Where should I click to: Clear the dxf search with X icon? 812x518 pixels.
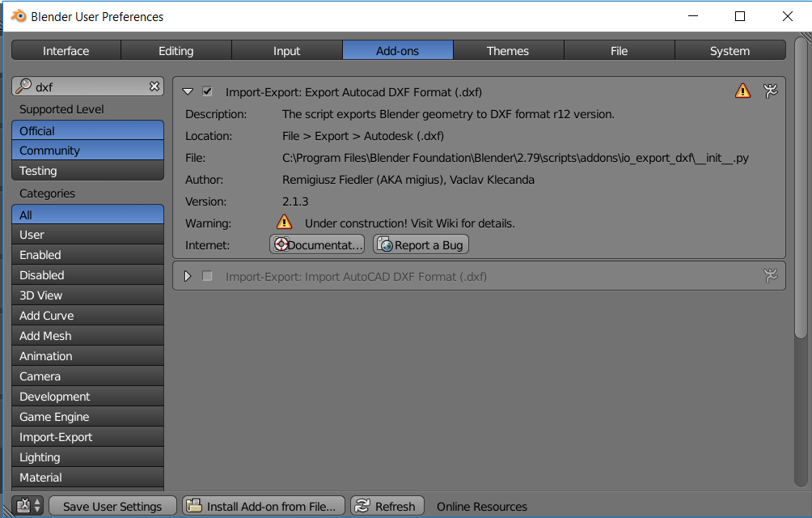(154, 87)
